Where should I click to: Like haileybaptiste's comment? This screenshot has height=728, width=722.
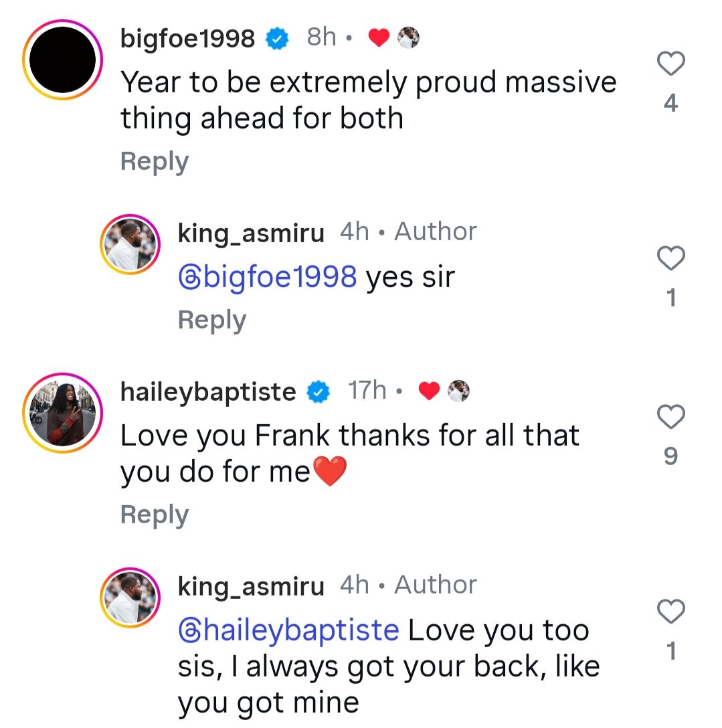click(x=670, y=416)
